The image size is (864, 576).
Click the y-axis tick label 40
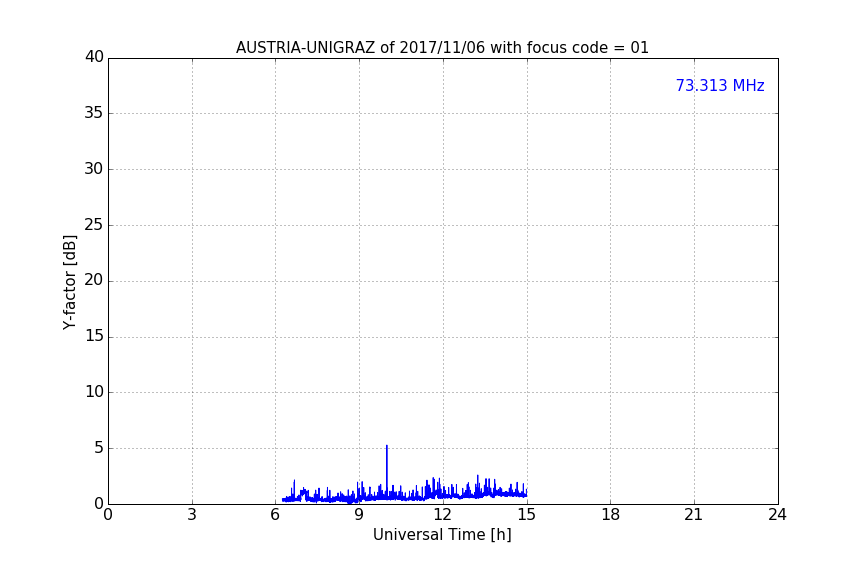94,57
